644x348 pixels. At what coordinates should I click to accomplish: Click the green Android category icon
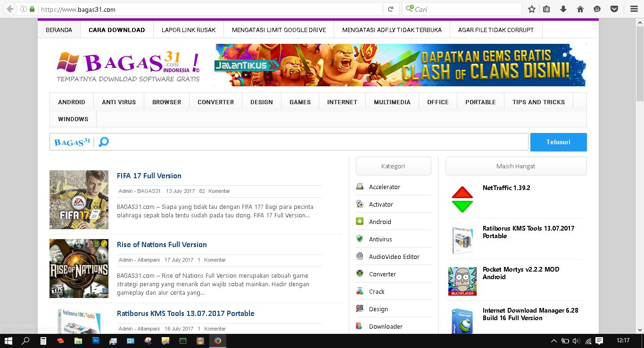[x=360, y=222]
